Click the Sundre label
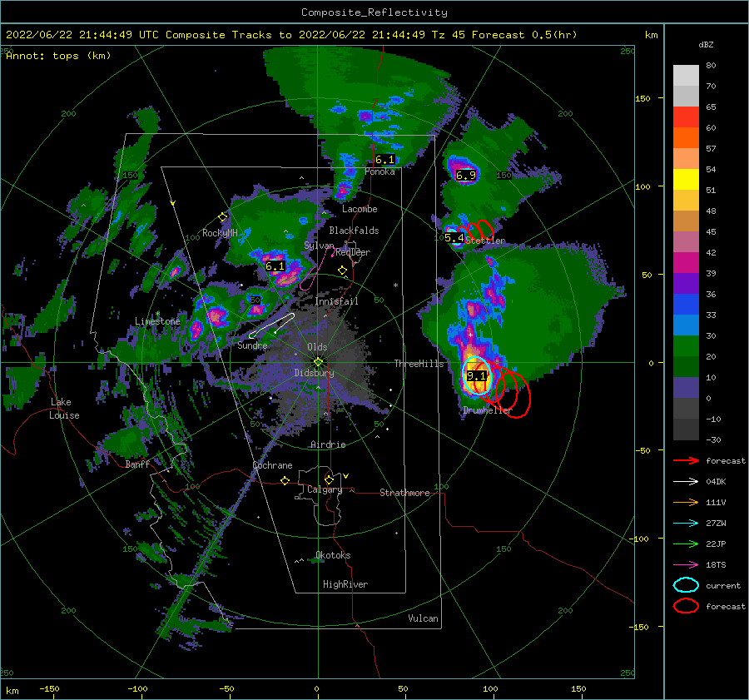The width and height of the screenshot is (749, 700). [x=253, y=345]
